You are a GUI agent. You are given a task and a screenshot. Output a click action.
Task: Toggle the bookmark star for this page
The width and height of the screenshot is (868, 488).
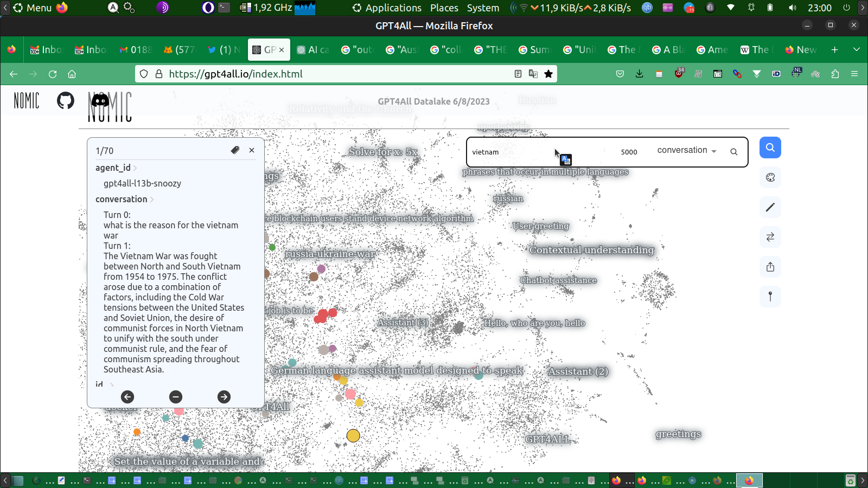tap(548, 74)
